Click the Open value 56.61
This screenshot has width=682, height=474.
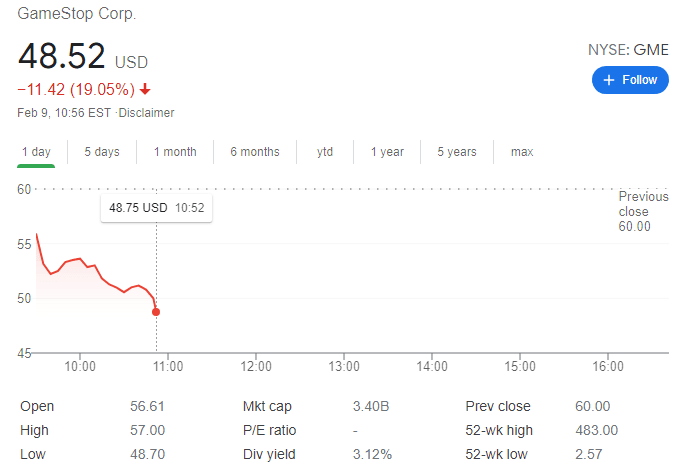click(147, 406)
